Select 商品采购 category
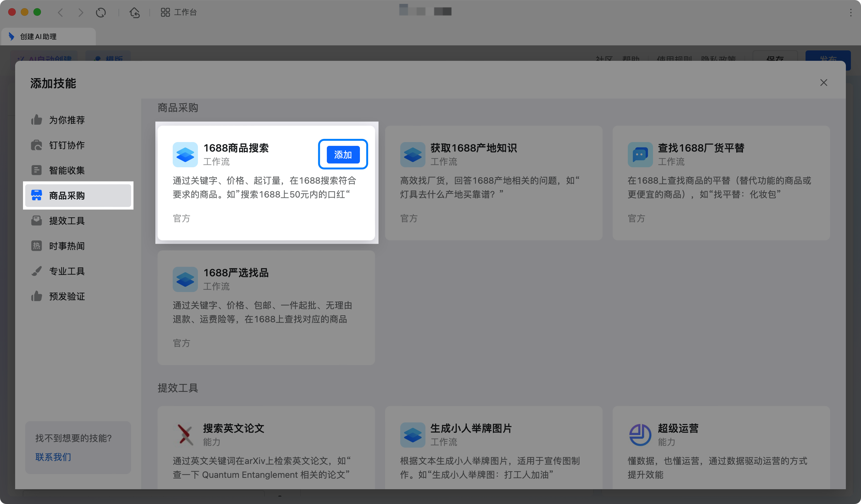The image size is (861, 504). (x=78, y=195)
